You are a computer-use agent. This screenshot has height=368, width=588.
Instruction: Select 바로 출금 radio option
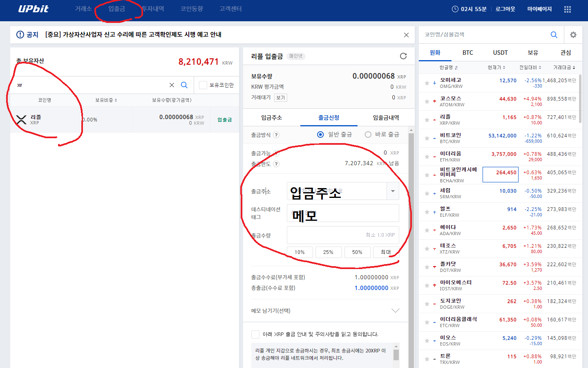368,135
